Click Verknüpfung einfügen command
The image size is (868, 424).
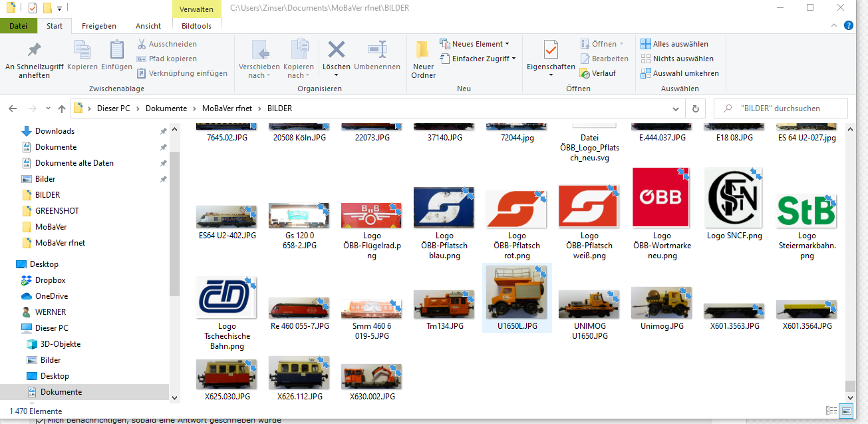click(182, 73)
